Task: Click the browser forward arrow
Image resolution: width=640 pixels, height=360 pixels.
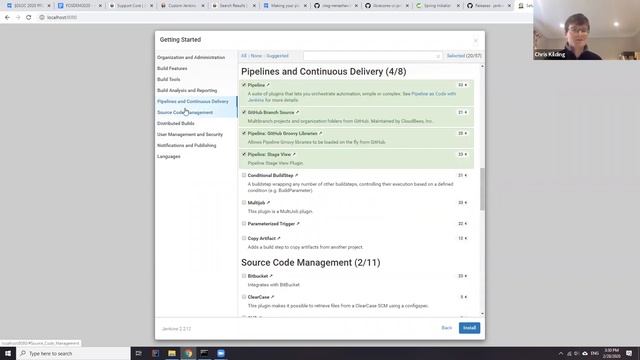Action: pyautogui.click(x=18, y=18)
